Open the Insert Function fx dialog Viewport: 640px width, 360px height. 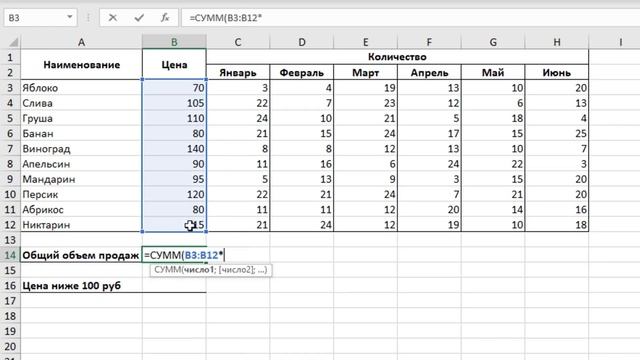pos(164,18)
